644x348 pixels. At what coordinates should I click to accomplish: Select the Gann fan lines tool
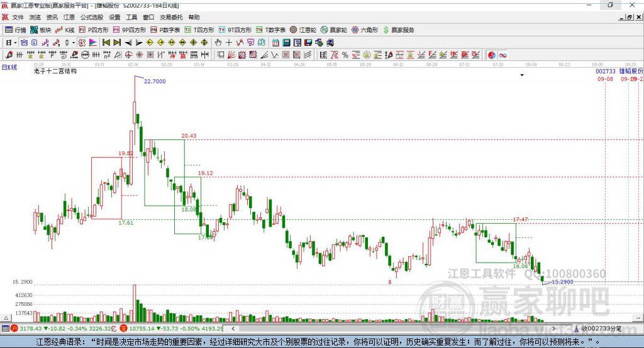[x=231, y=55]
